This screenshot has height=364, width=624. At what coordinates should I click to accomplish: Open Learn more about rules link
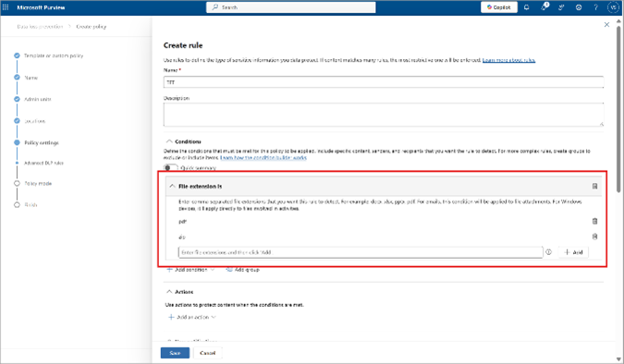(508, 60)
